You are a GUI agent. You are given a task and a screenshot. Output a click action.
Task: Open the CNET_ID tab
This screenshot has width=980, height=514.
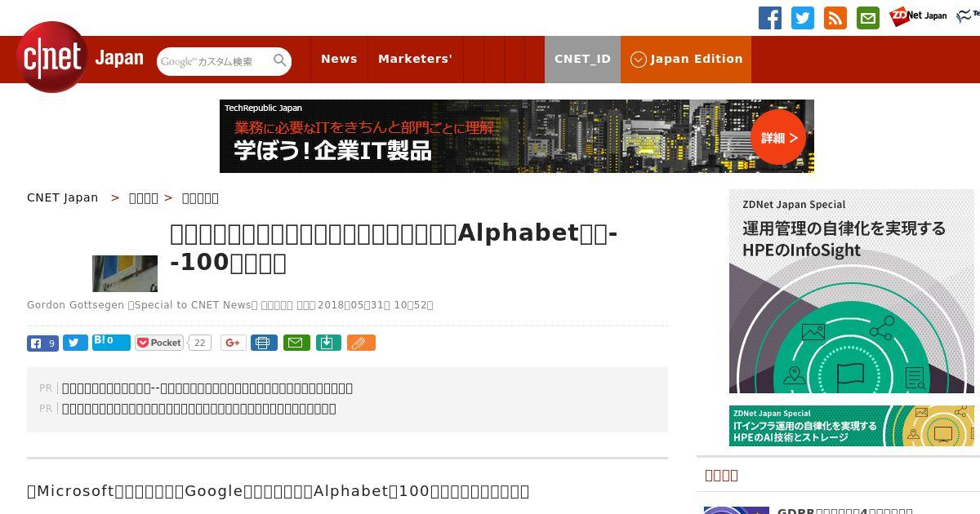click(582, 59)
